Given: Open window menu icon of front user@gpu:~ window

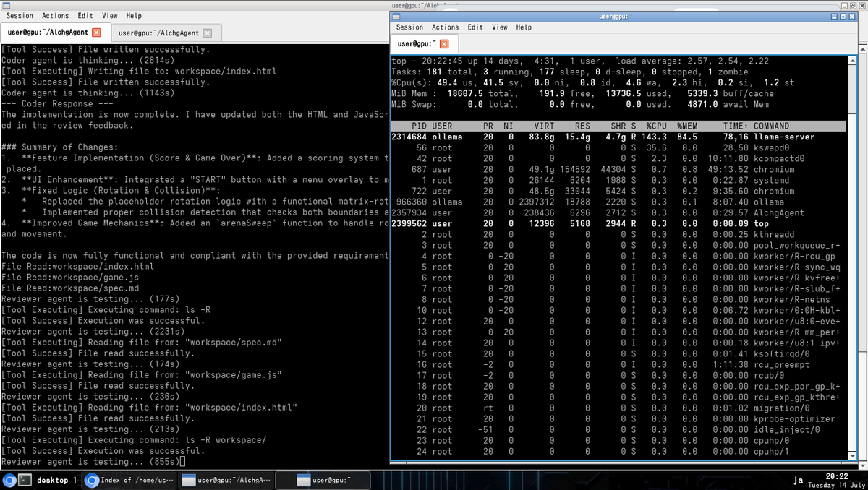Looking at the screenshot, I should coord(395,16).
